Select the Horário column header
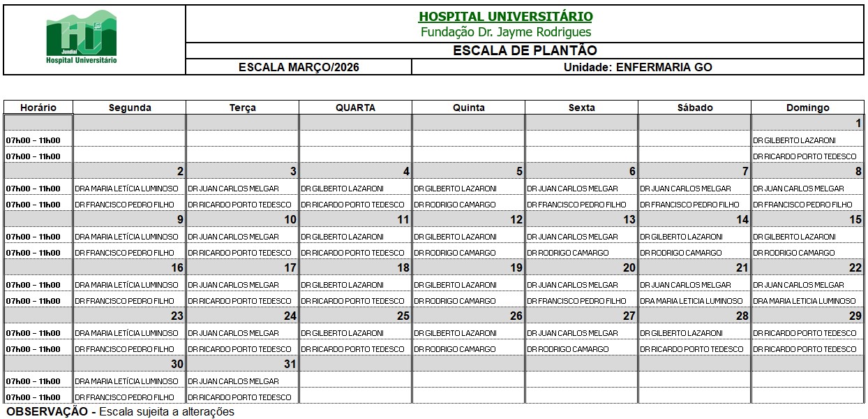This screenshot has width=868, height=419. 38,108
